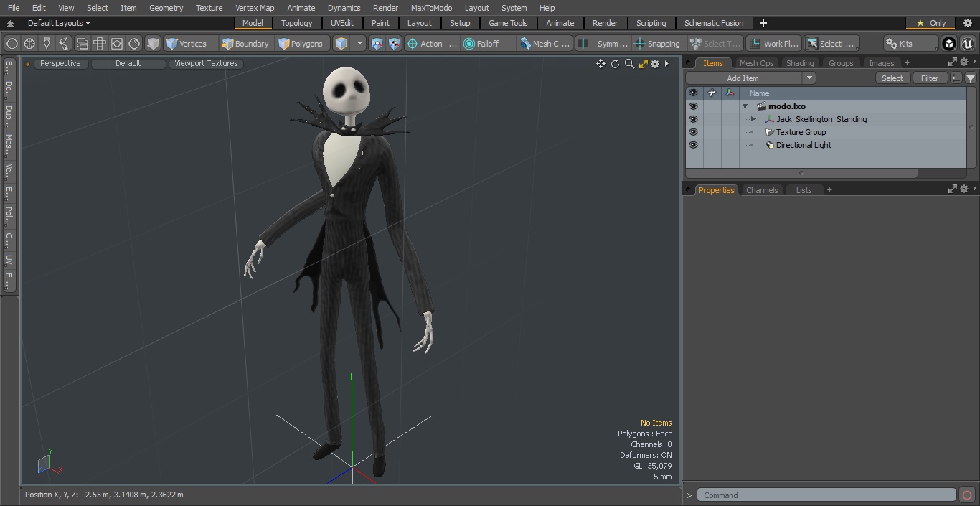Open Default Layouts dropdown

tap(59, 23)
